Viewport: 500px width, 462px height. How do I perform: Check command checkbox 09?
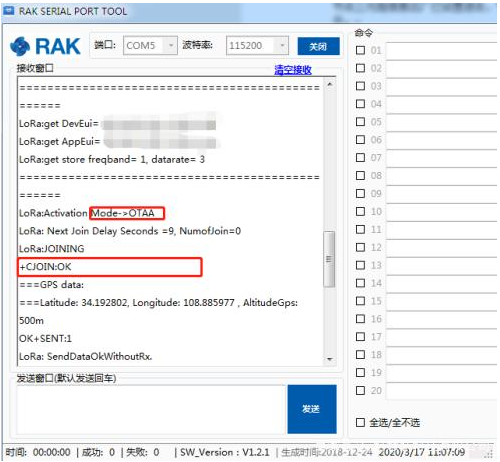[x=360, y=193]
